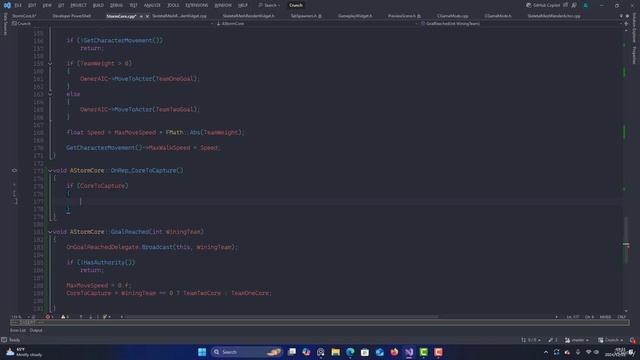Click the horizontal scrollbar of editor

[282, 317]
